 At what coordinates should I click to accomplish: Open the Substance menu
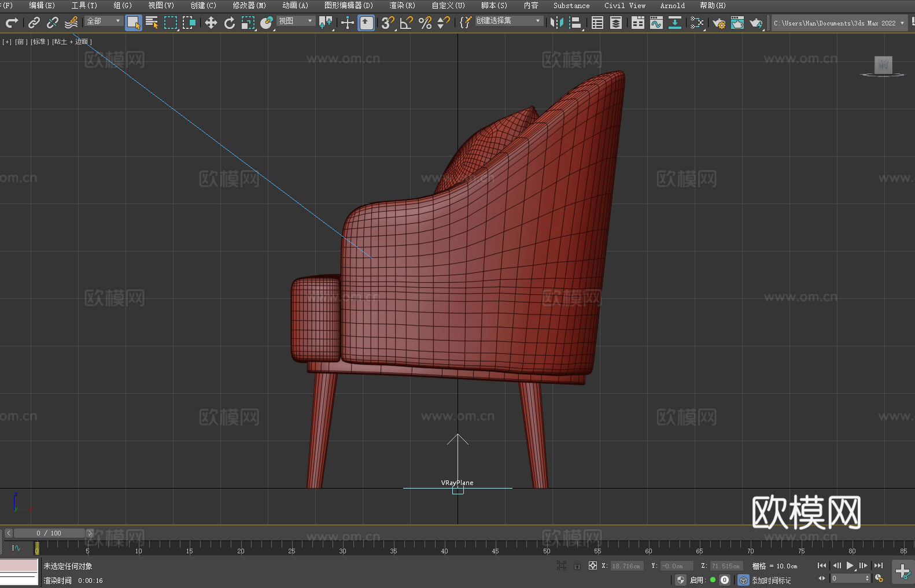coord(571,5)
